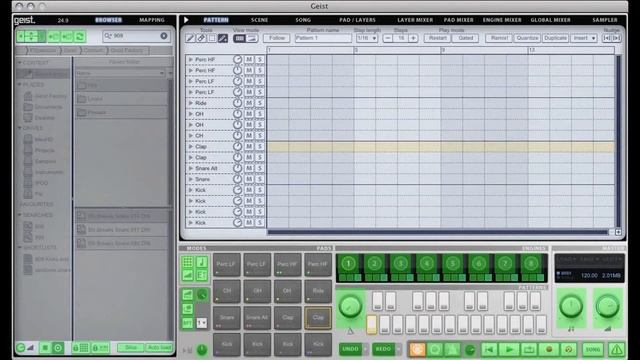Image resolution: width=640 pixels, height=360 pixels.
Task: Click the zoom corner icon of pattern grid
Action: [x=618, y=232]
